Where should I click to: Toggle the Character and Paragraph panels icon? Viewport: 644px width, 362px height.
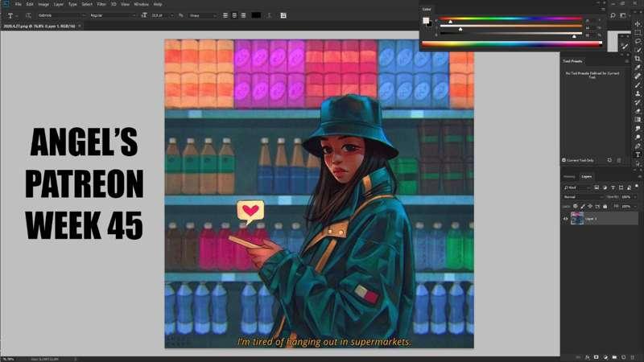tap(283, 15)
